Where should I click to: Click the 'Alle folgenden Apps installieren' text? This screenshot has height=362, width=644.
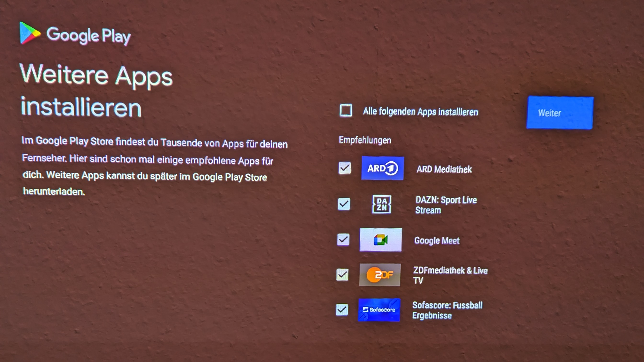(x=420, y=112)
